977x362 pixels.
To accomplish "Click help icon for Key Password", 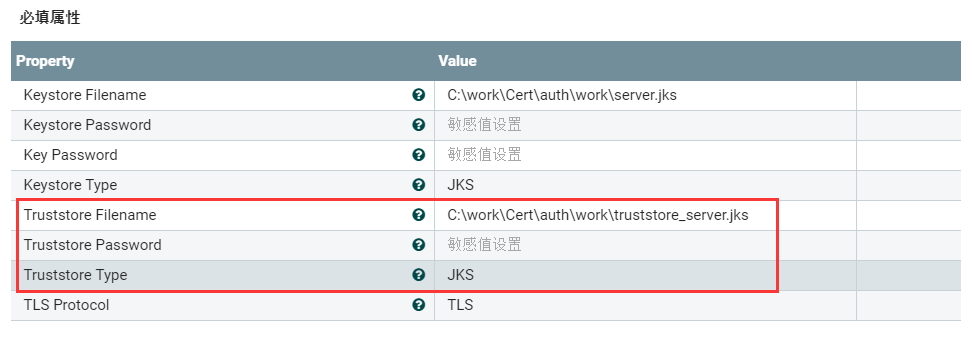I will tap(419, 155).
